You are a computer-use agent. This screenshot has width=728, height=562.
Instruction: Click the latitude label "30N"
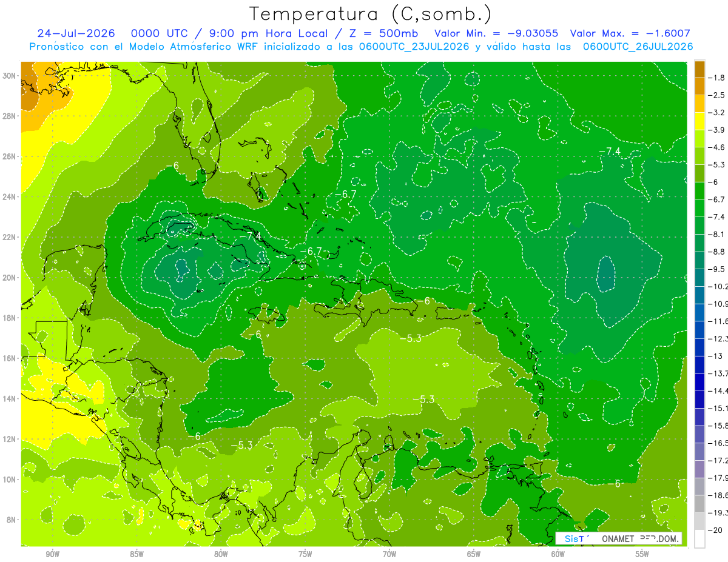10,76
